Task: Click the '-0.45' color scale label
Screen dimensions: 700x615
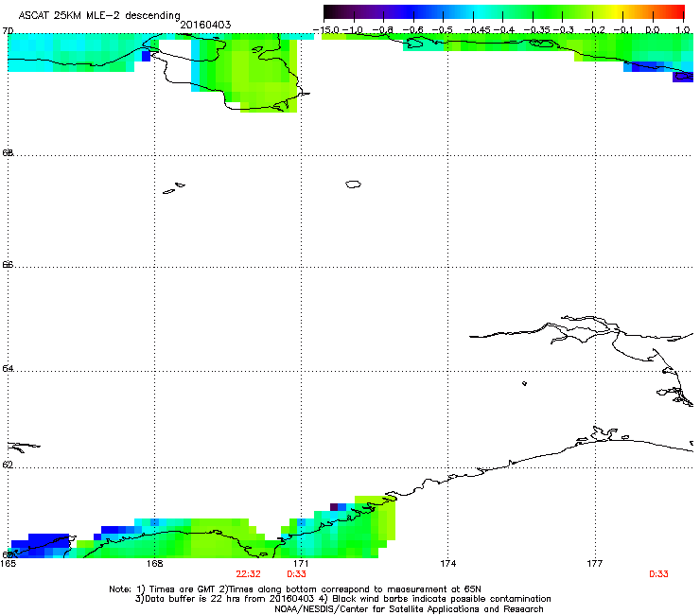Action: (477, 30)
